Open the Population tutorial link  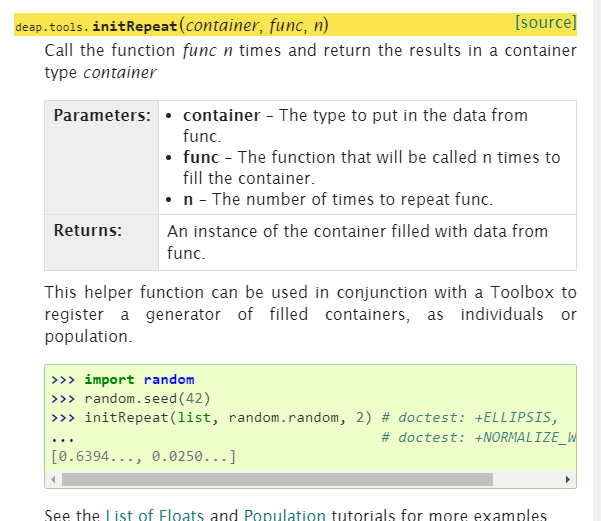(284, 515)
